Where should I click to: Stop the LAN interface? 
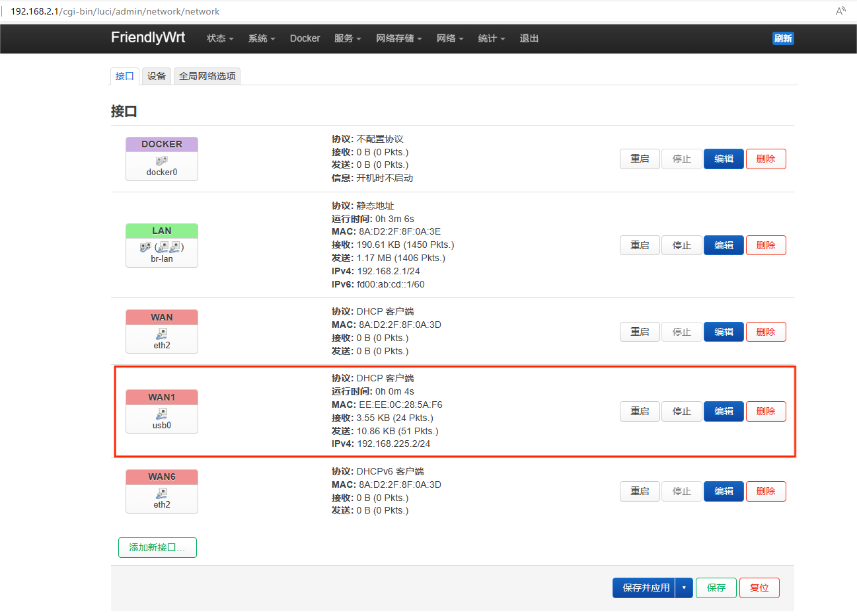(x=682, y=245)
